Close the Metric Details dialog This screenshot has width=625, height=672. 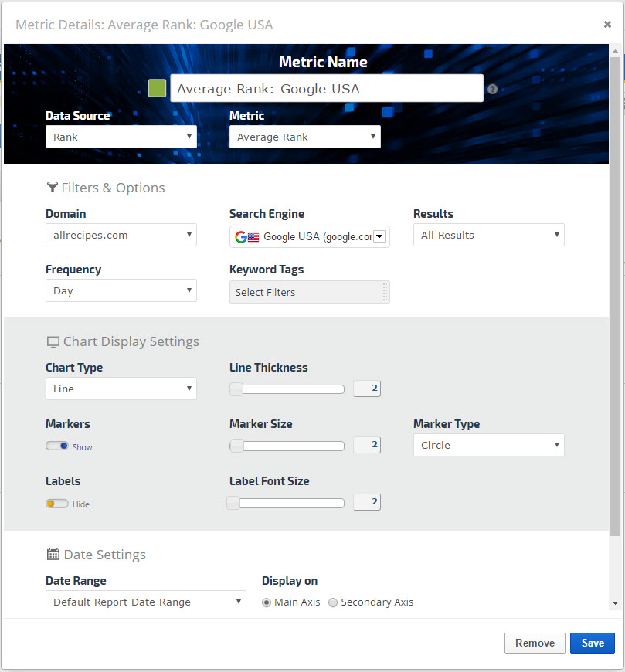coord(607,24)
